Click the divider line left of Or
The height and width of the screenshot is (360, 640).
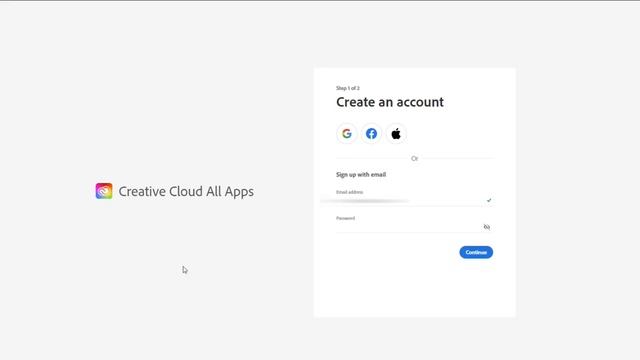click(x=371, y=158)
